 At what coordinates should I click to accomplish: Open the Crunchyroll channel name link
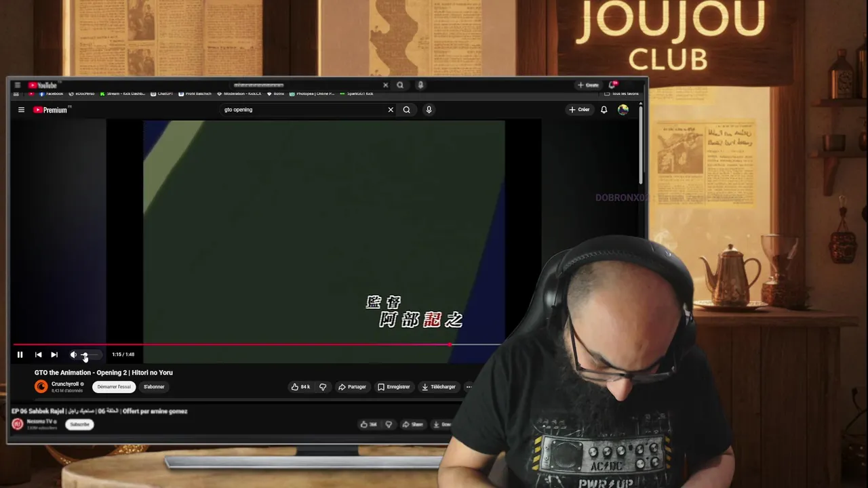point(65,384)
